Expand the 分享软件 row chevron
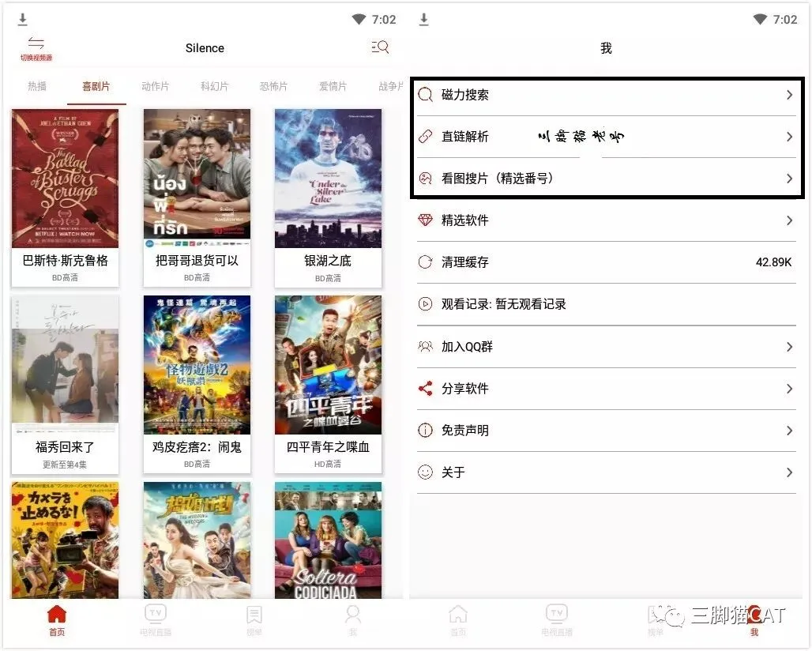The height and width of the screenshot is (651, 812). pyautogui.click(x=789, y=389)
